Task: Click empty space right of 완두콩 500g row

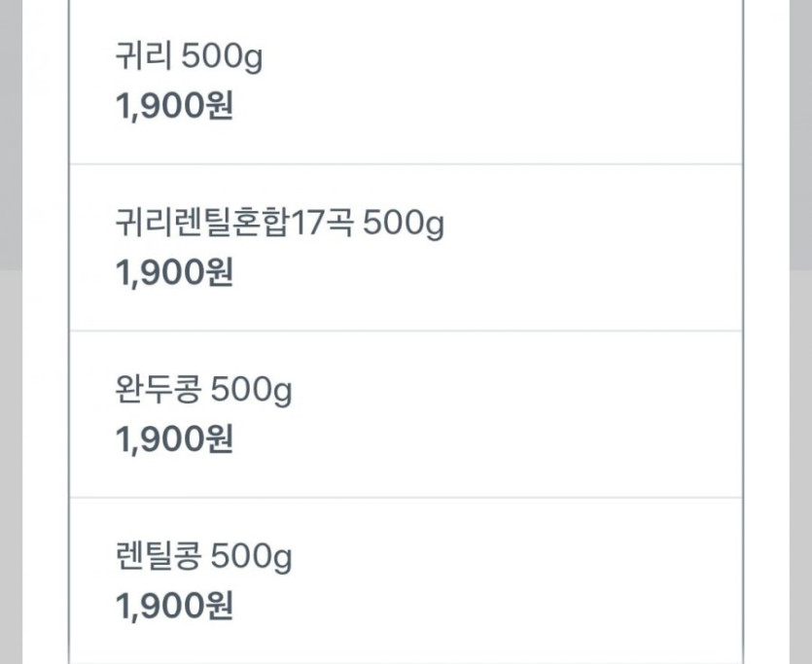Action: [x=583, y=415]
